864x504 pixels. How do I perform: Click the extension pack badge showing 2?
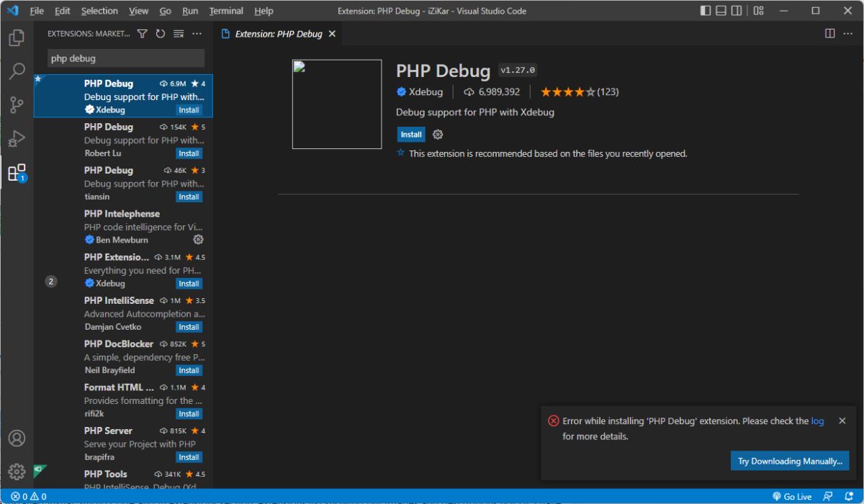pos(51,282)
